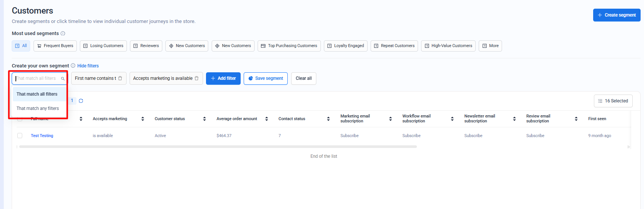
Task: Click the info icon beside Most used segments
Action: pyautogui.click(x=63, y=34)
